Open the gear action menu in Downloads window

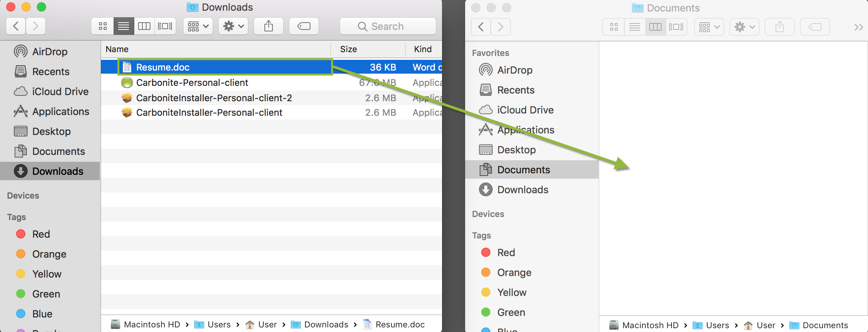pyautogui.click(x=233, y=26)
